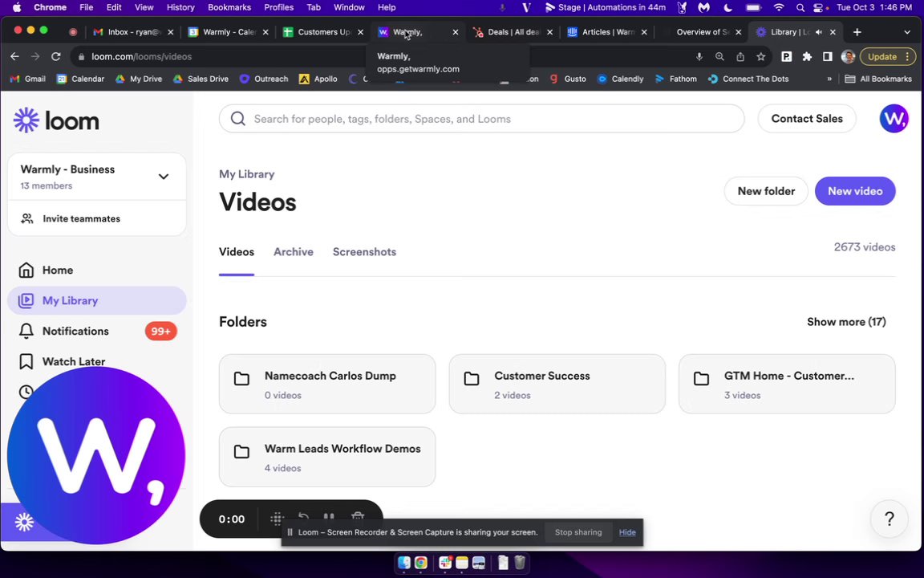Screen dimensions: 924x578
Task: Open Chrome extensions puzzle icon
Action: (x=807, y=57)
